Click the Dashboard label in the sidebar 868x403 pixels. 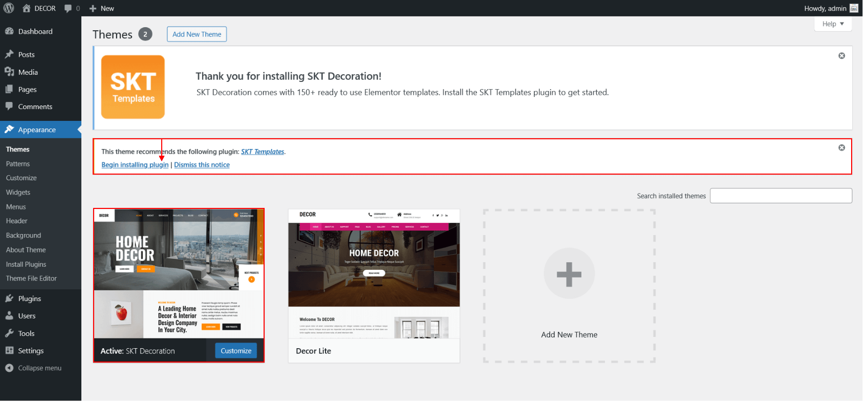click(x=35, y=31)
